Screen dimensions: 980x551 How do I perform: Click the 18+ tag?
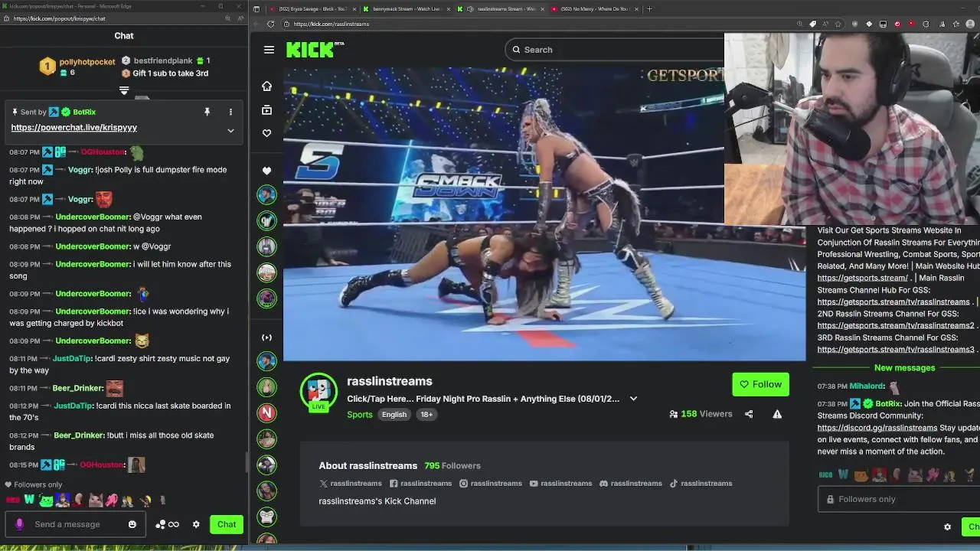click(426, 415)
